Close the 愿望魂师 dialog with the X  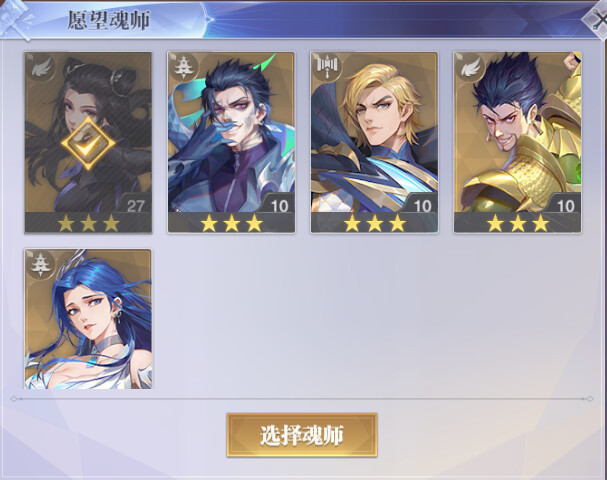tap(598, 20)
